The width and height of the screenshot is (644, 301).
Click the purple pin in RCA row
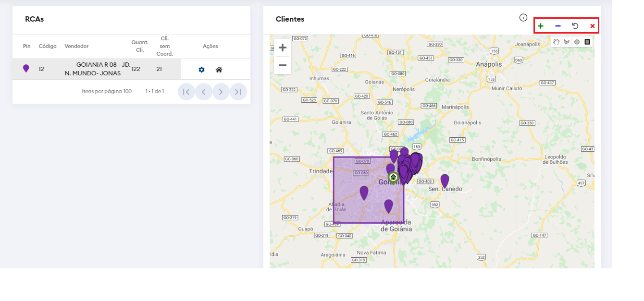tap(26, 69)
